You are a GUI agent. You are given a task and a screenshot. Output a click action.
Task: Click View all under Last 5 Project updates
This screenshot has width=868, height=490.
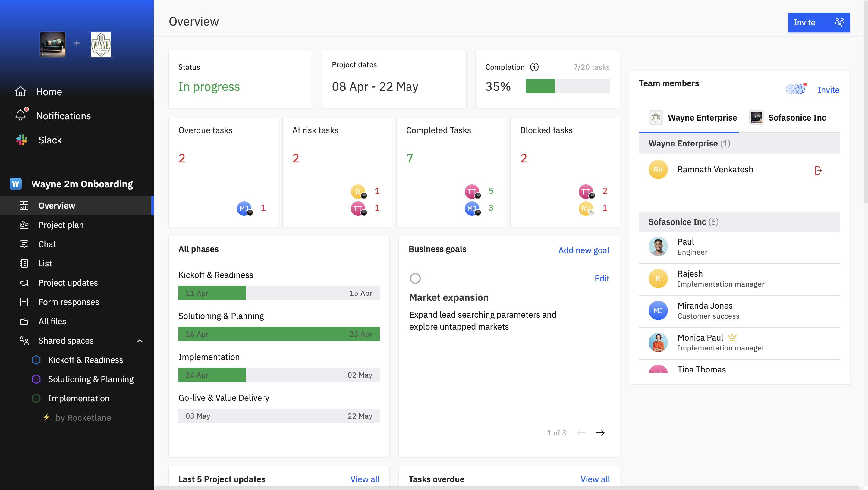coord(365,479)
